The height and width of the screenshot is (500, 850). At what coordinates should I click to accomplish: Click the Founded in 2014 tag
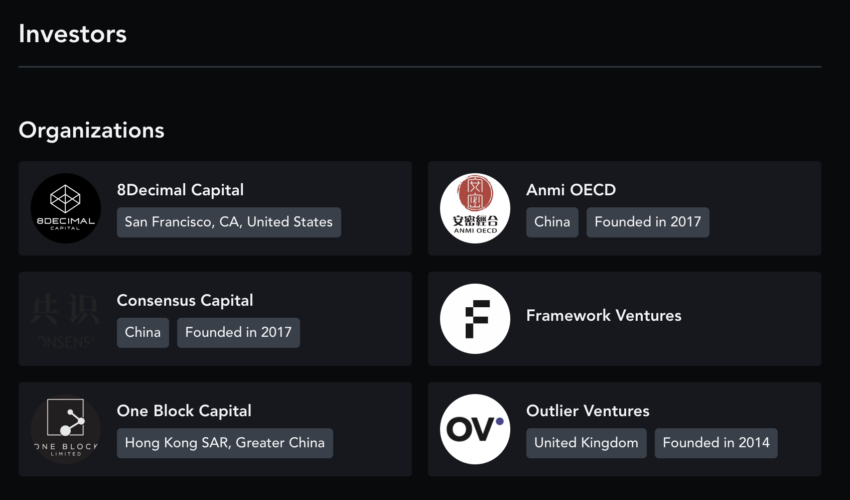pos(716,443)
